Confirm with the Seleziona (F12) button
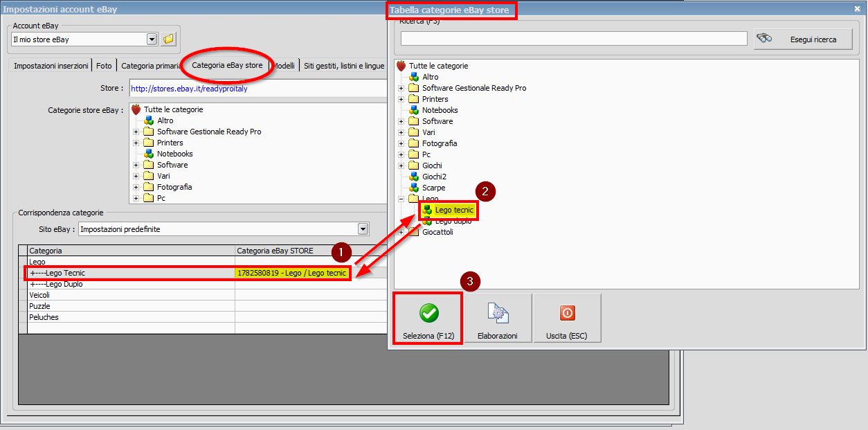 (x=428, y=318)
